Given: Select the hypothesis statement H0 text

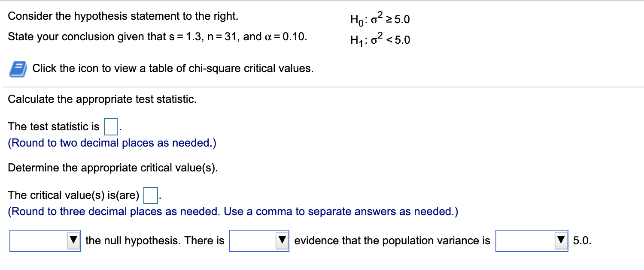Looking at the screenshot, I should pos(380,19).
